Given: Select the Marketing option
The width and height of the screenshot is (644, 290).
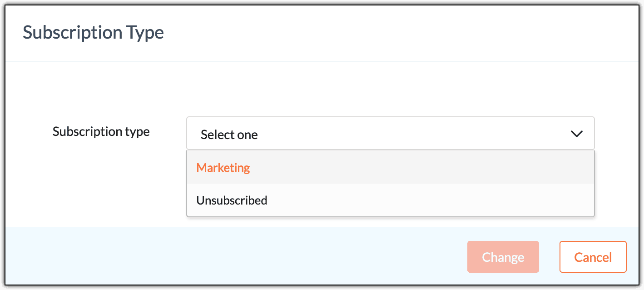Looking at the screenshot, I should 223,168.
